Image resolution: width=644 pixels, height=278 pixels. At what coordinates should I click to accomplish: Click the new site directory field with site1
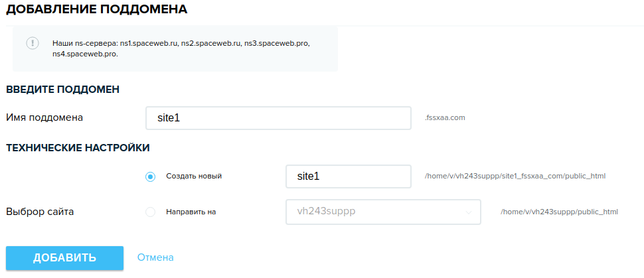[348, 176]
